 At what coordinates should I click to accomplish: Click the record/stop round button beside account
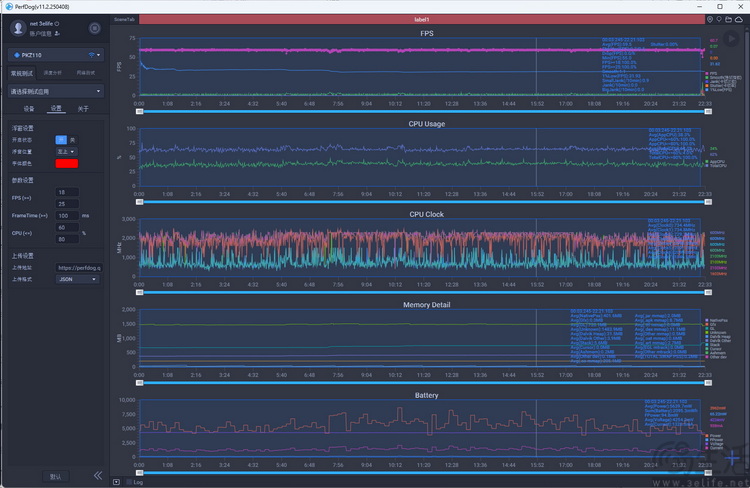click(x=95, y=28)
